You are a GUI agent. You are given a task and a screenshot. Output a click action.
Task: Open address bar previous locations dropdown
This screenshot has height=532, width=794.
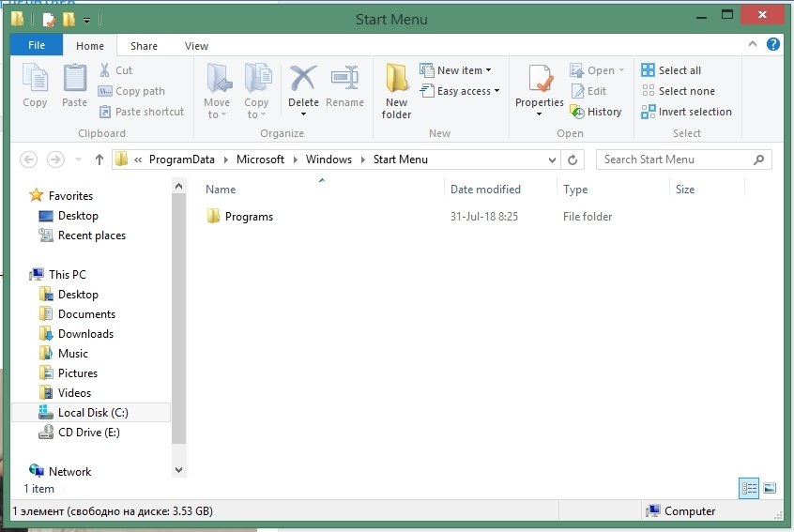coord(552,160)
